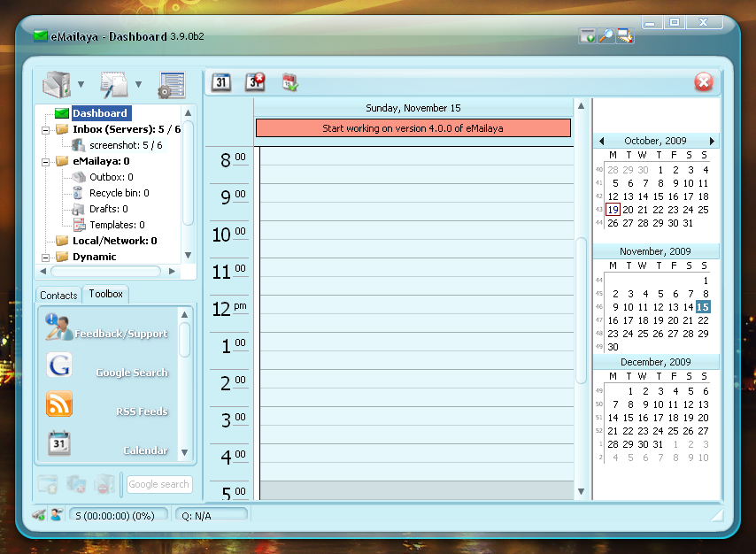Image resolution: width=756 pixels, height=554 pixels.
Task: Select December 25 in the mini calendar
Action: [673, 431]
